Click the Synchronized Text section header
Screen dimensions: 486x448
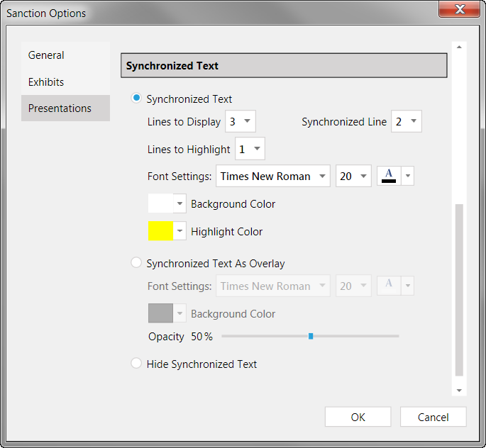(284, 65)
